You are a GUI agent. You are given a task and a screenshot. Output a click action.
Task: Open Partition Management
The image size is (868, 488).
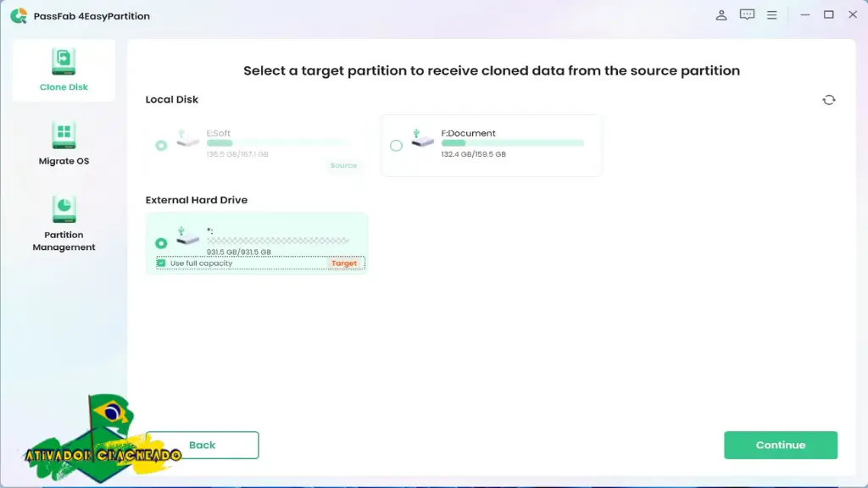(x=64, y=224)
